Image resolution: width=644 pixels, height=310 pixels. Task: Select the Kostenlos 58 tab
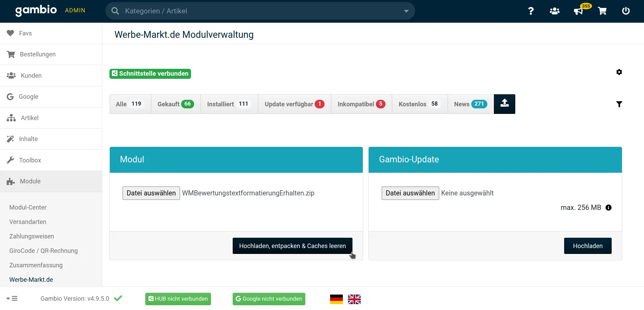(x=420, y=104)
